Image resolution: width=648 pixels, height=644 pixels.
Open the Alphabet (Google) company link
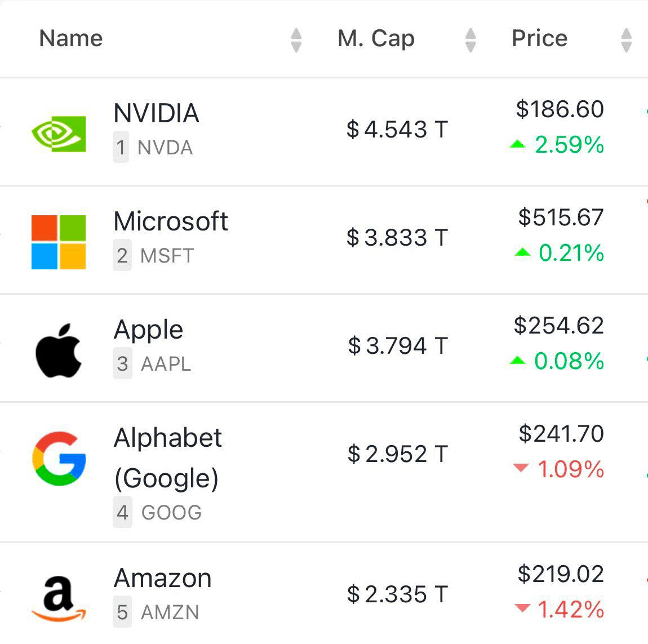tap(167, 457)
